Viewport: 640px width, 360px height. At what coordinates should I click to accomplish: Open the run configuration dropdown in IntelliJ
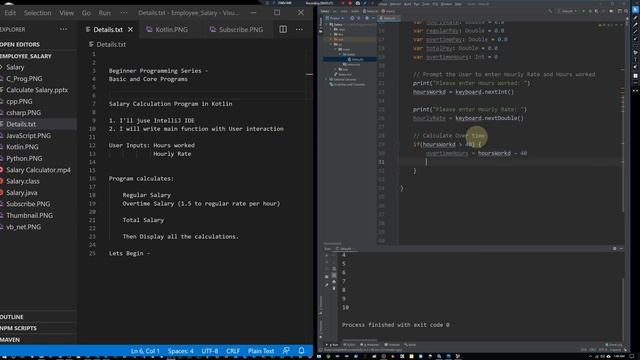[x=567, y=11]
